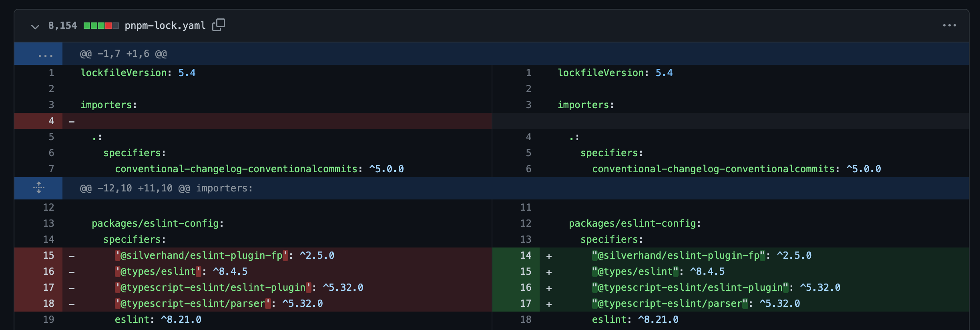This screenshot has height=330, width=980.
Task: Expand hidden lines above first hunk
Action: (x=38, y=54)
